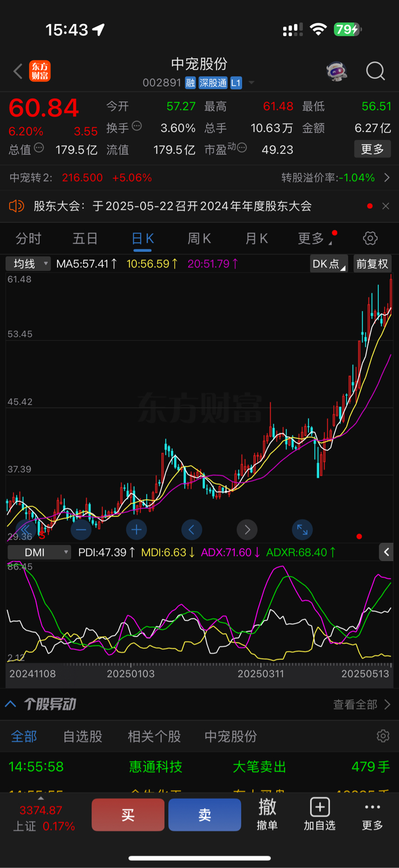Screen dimensions: 399x868
Task: Open 股东大会 announcement text
Action: click(x=172, y=206)
